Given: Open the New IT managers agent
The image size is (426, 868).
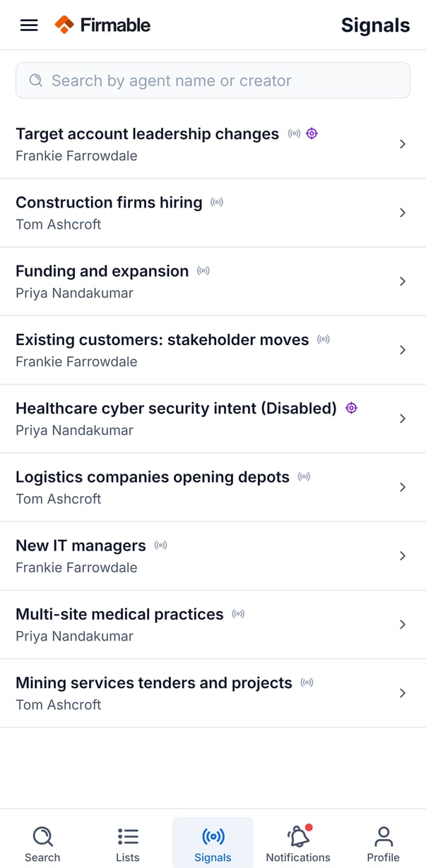Looking at the screenshot, I should click(x=213, y=556).
